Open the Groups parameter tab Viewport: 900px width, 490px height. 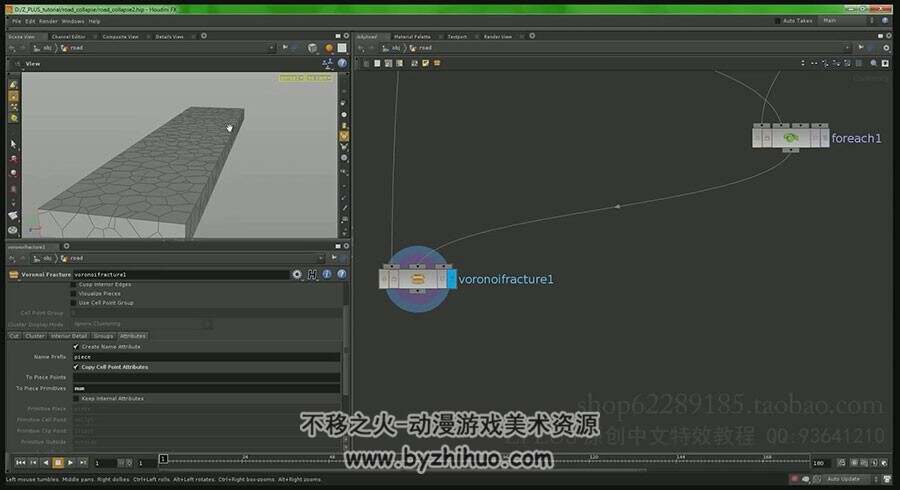pos(103,336)
